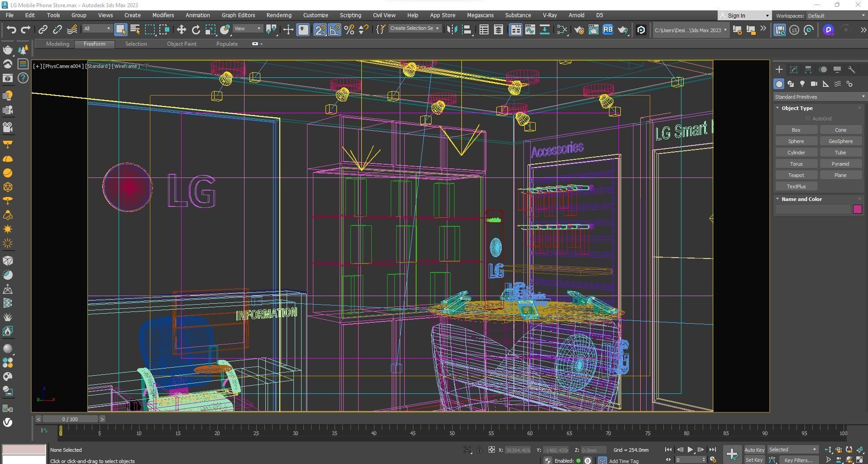Open the Create panel tab icon
Viewport: 868px width, 464px height.
pos(779,69)
